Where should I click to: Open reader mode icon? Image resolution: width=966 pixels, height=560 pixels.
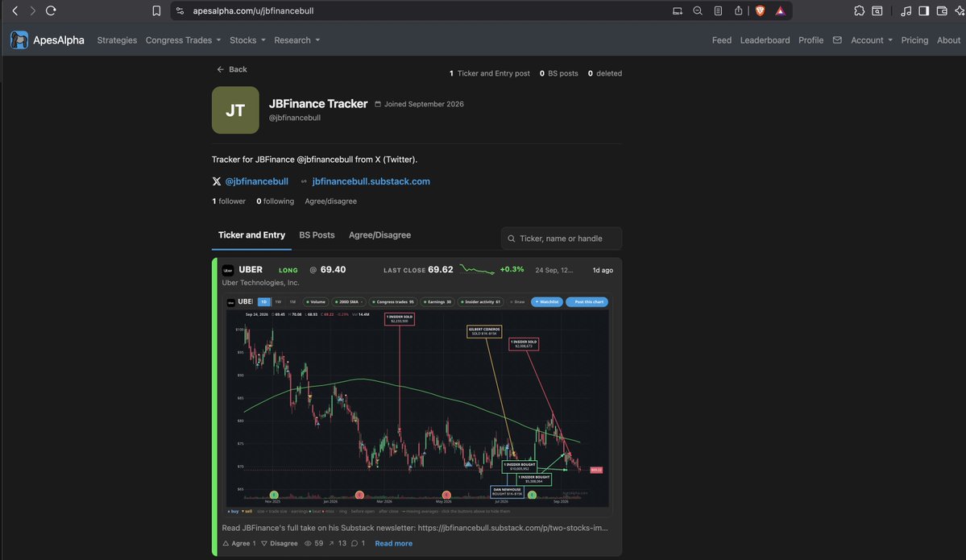[718, 10]
